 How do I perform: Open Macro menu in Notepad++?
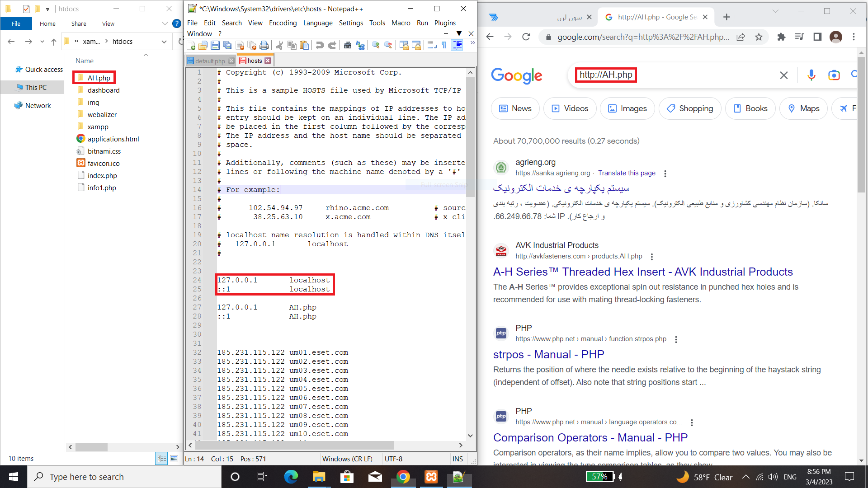(x=401, y=23)
